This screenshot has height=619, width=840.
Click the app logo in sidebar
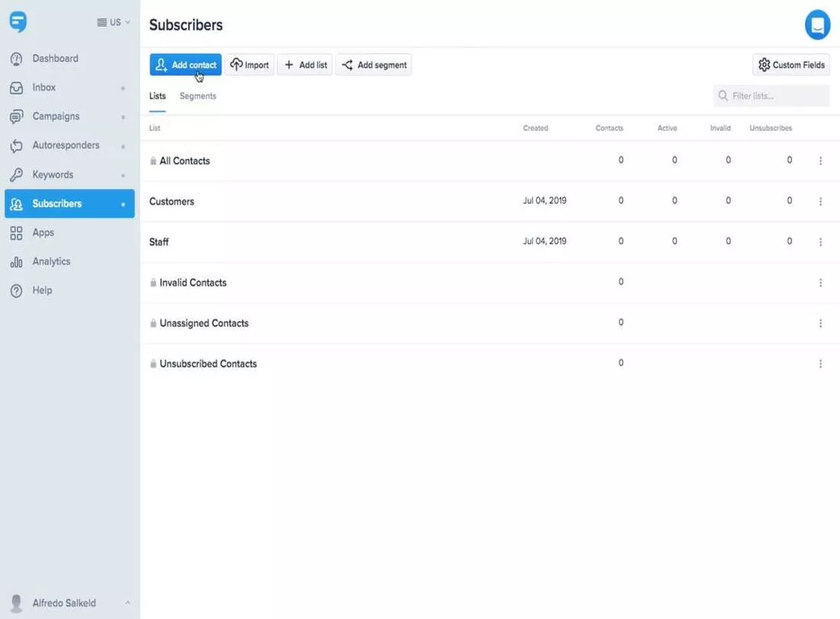click(x=18, y=22)
